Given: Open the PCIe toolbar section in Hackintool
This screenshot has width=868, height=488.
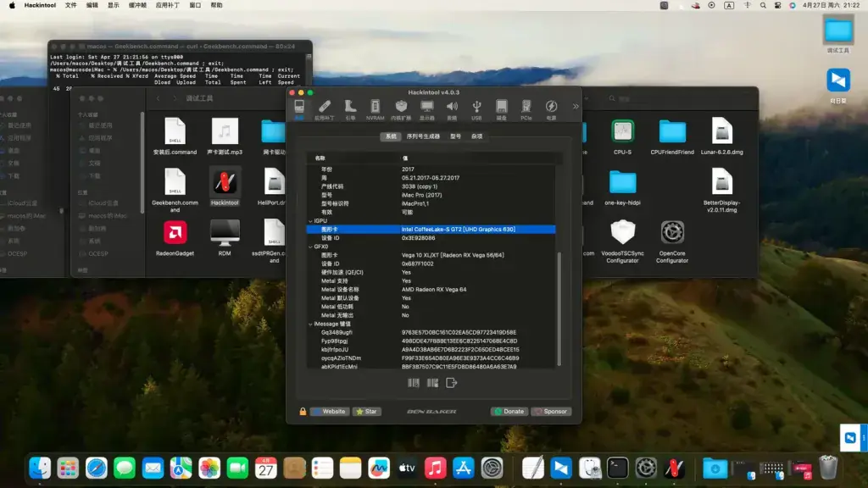Looking at the screenshot, I should pos(526,109).
